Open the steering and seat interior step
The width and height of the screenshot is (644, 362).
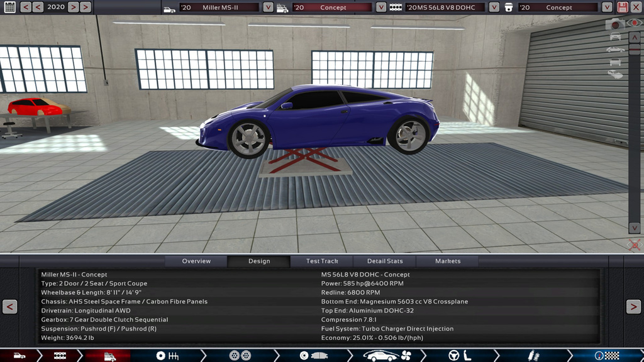click(x=460, y=356)
